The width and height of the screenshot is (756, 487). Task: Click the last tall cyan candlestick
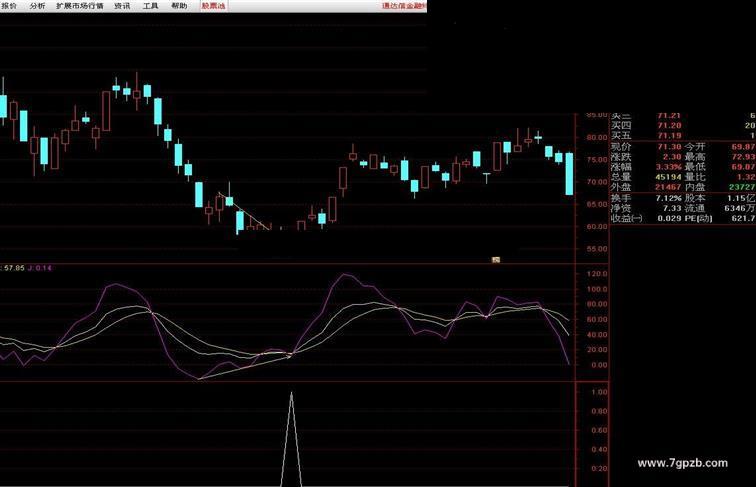(569, 174)
